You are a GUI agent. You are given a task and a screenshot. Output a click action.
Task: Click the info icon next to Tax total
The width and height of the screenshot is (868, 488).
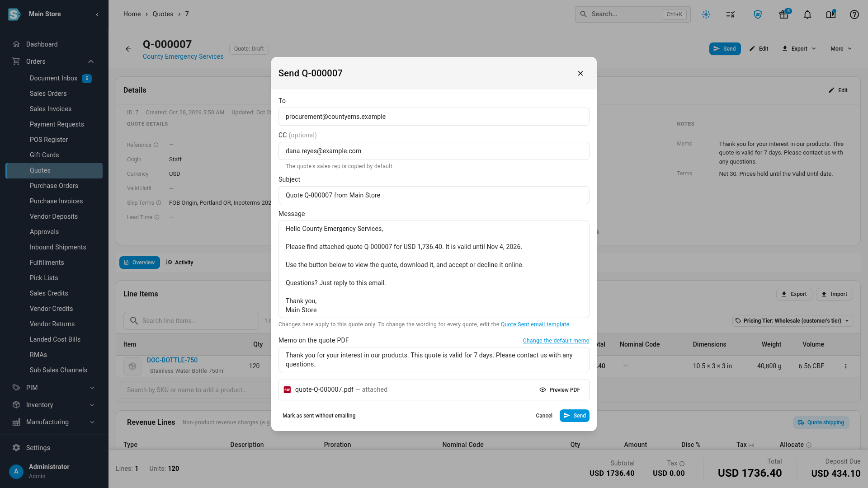pos(682,464)
